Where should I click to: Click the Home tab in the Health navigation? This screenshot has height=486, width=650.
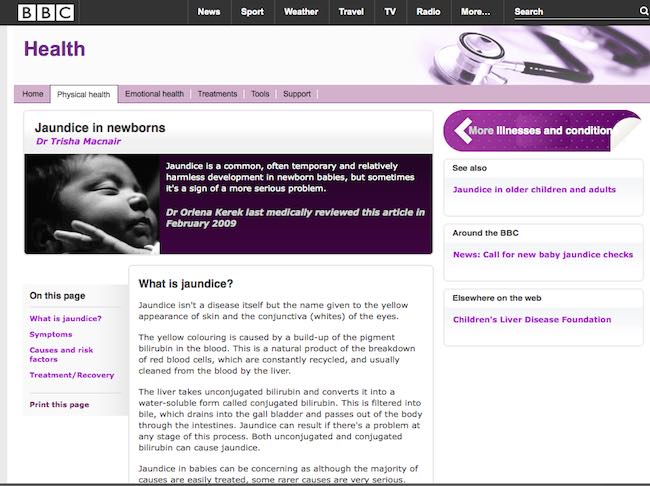33,94
